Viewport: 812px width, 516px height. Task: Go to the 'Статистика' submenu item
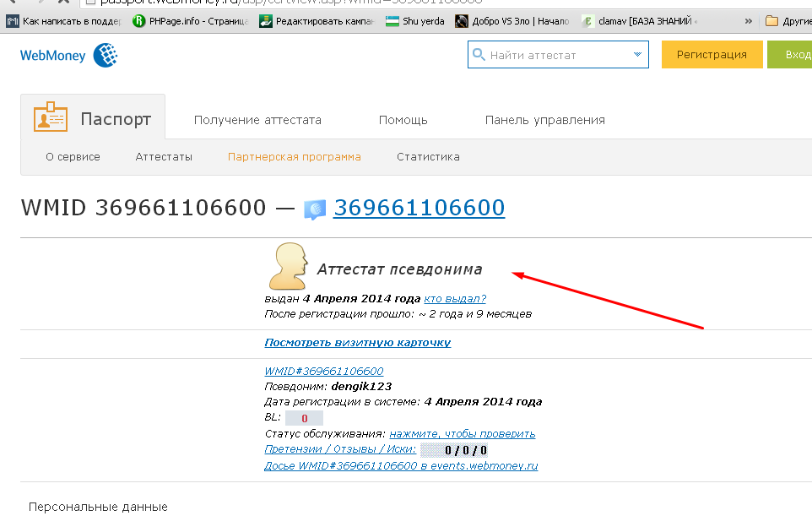coord(428,156)
